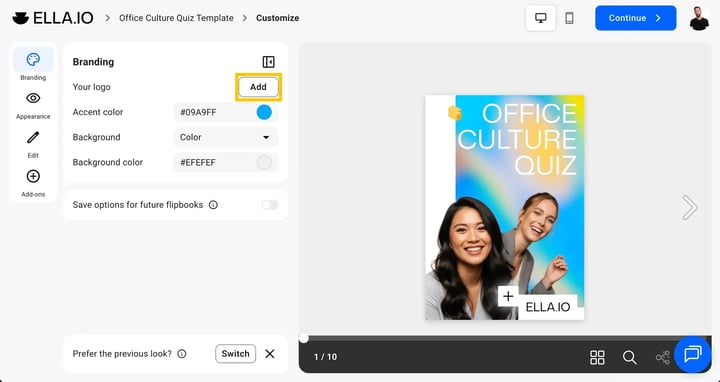
Task: Go to next flipbook page arrow
Action: [689, 208]
